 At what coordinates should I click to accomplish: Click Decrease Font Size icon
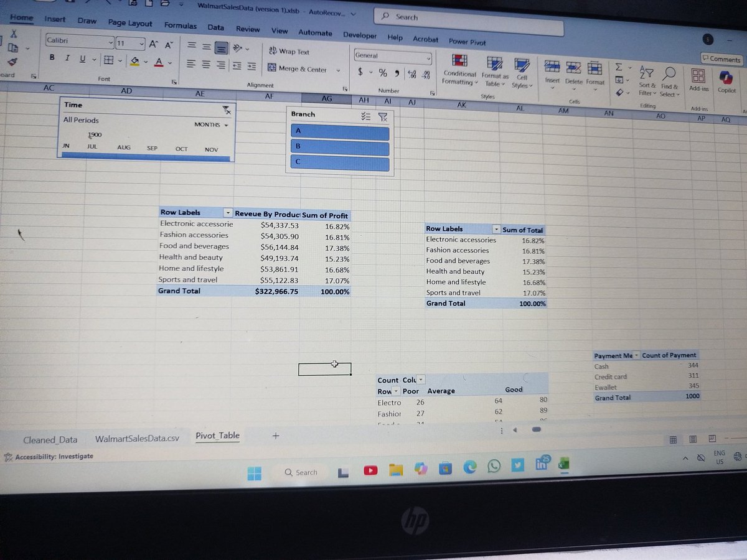tap(169, 44)
